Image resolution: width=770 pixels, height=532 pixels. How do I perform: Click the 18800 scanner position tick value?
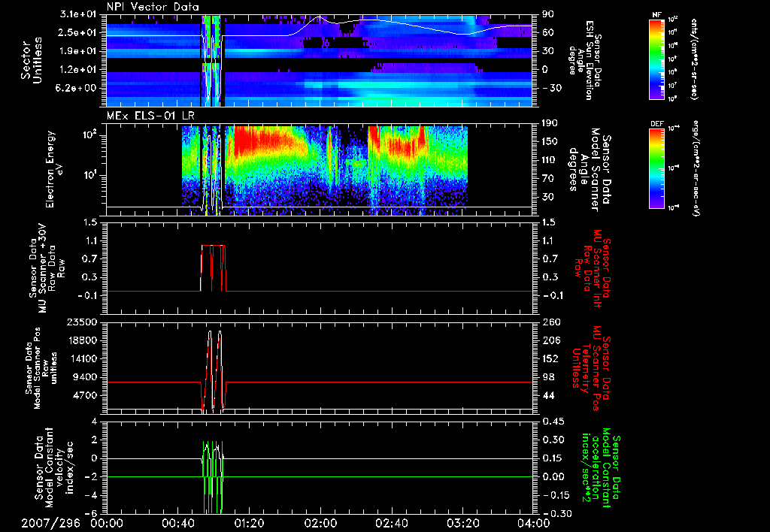pos(83,340)
